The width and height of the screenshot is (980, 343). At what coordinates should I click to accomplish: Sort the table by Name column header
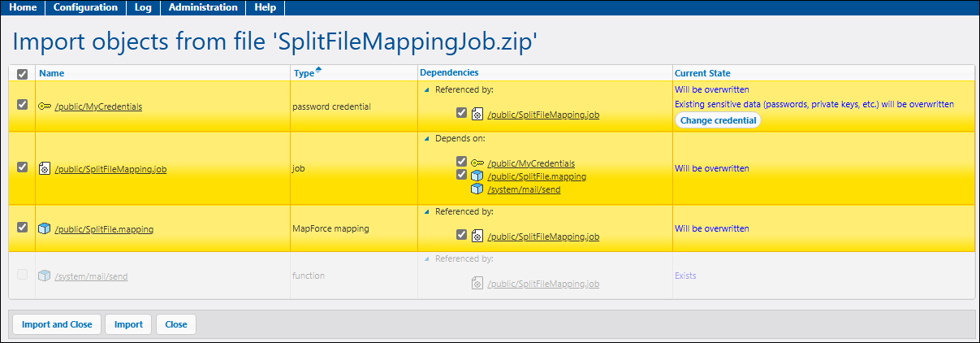[51, 73]
